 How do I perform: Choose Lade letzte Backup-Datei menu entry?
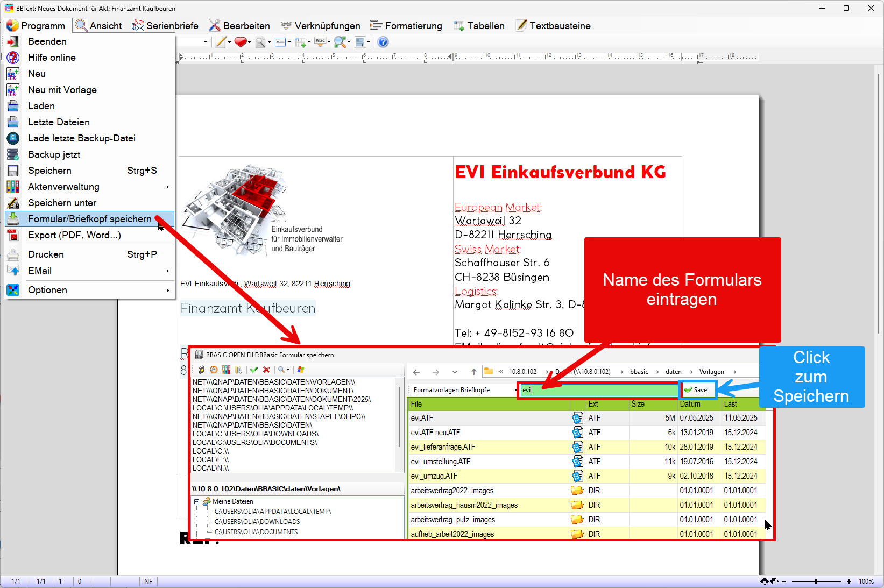pyautogui.click(x=89, y=138)
